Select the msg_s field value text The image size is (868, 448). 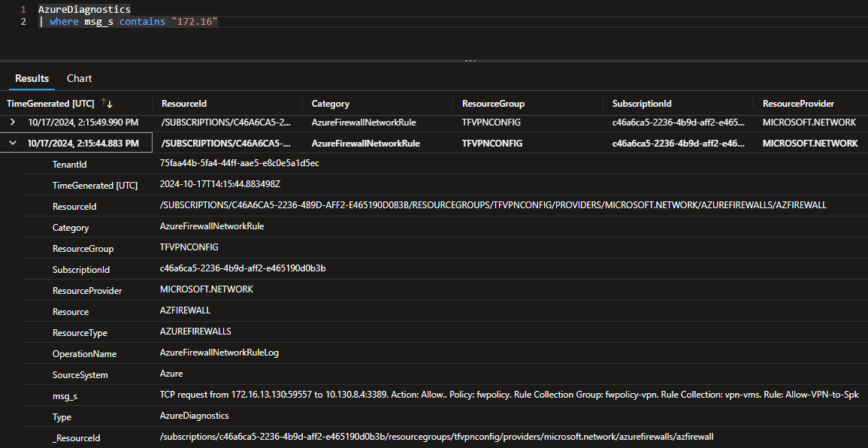tap(376, 395)
